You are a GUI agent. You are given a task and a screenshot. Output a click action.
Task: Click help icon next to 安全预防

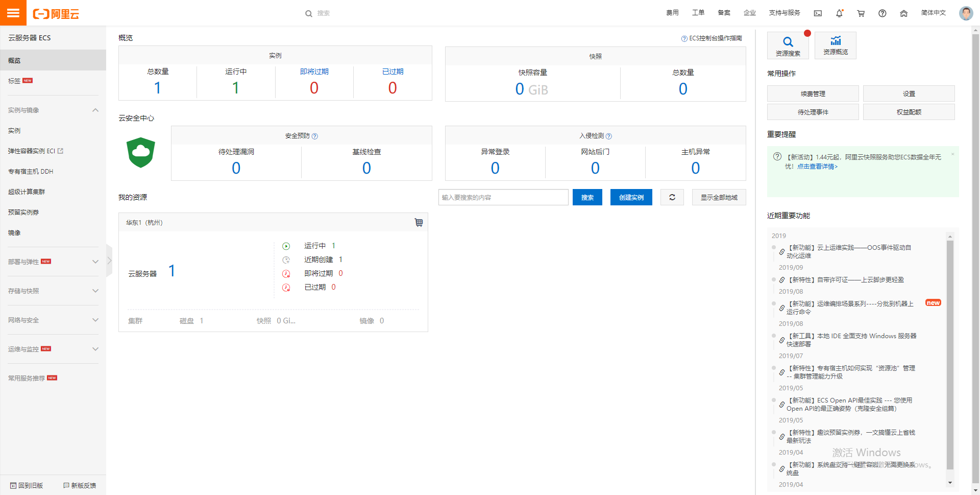(x=315, y=136)
